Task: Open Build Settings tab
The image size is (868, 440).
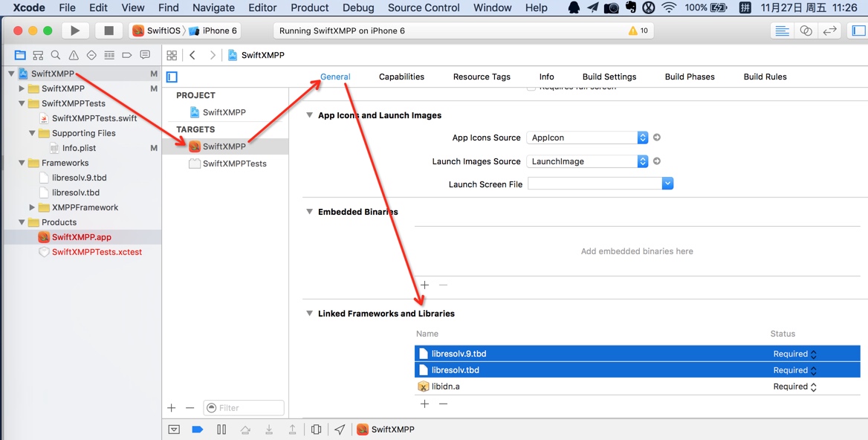Action: click(x=609, y=77)
